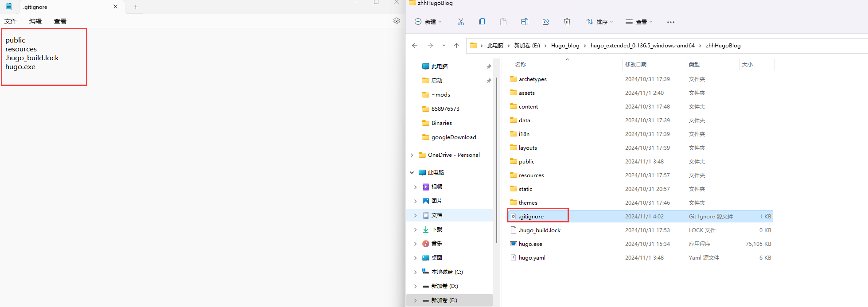
Task: Click Hugo_blog in the address breadcrumb
Action: [x=565, y=46]
